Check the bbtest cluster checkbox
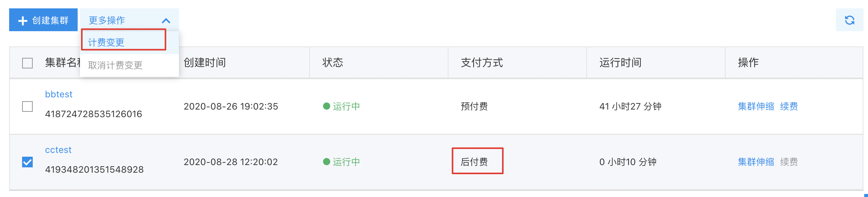 (x=27, y=106)
